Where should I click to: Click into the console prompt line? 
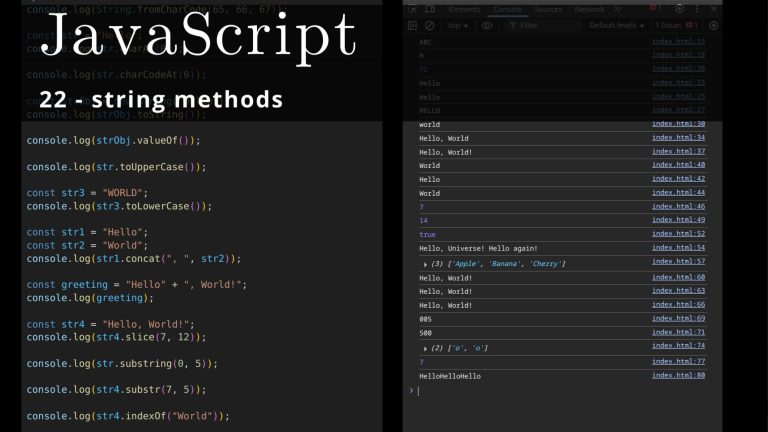point(563,391)
